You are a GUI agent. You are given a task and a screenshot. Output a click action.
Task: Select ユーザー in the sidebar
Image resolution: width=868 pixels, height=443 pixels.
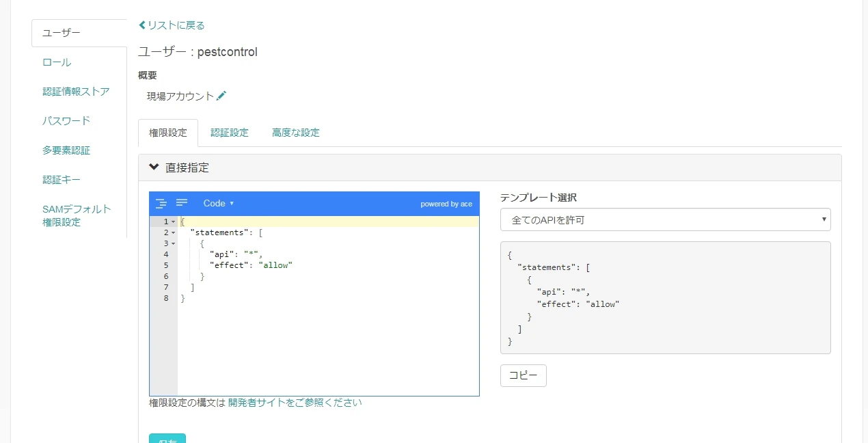(x=79, y=33)
